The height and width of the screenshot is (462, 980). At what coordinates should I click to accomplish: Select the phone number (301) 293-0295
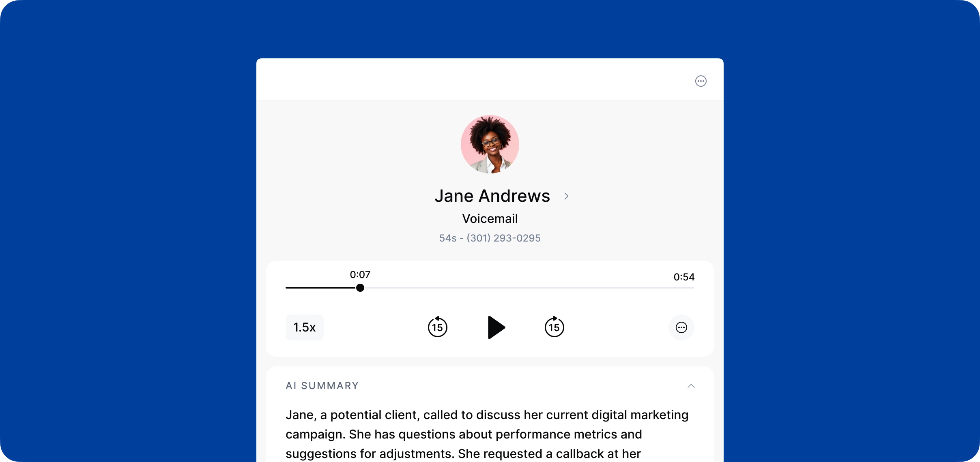coord(503,238)
